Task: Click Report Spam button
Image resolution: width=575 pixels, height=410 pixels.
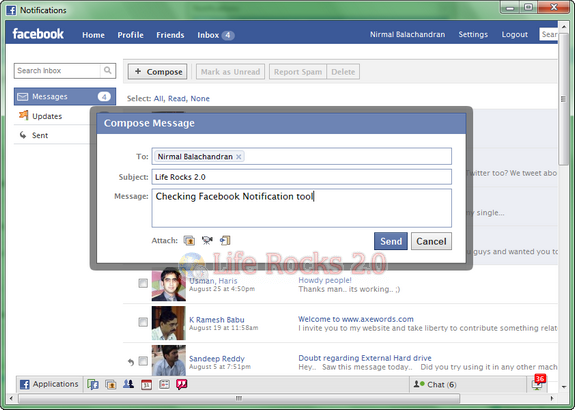Action: click(298, 72)
